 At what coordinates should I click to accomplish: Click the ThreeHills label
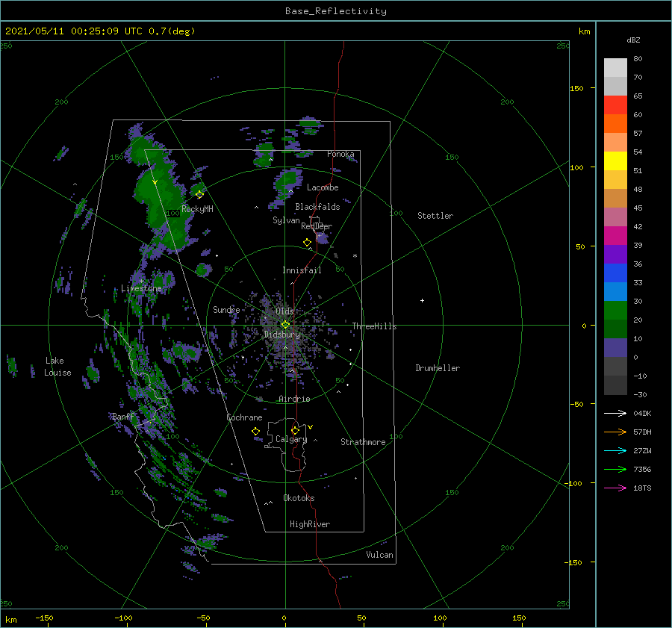pyautogui.click(x=374, y=326)
